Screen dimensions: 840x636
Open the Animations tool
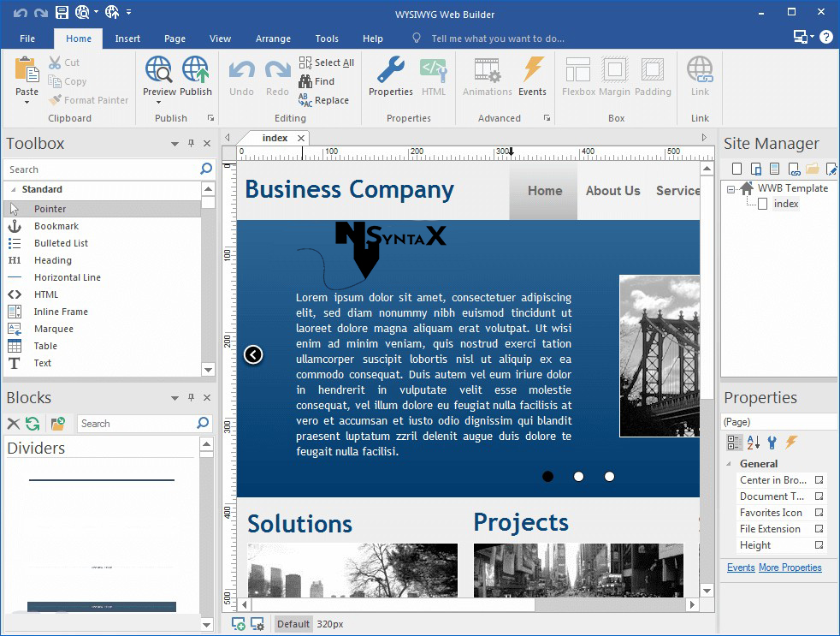(x=487, y=70)
